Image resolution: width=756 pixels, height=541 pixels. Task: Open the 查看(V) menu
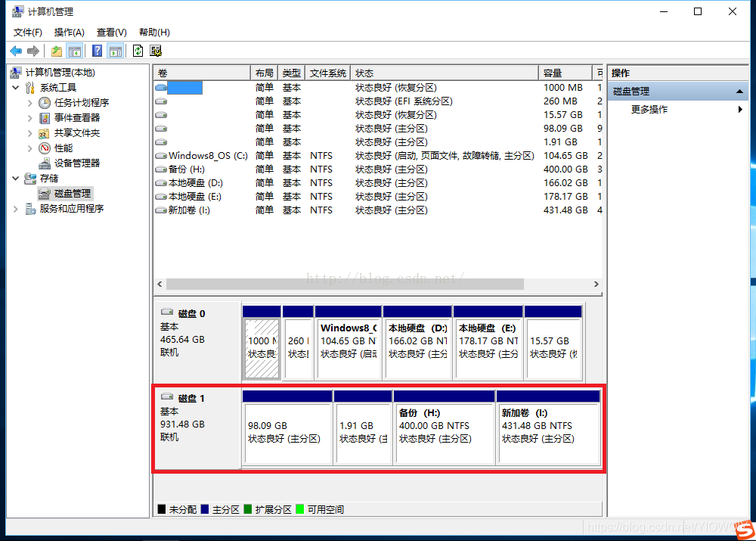tap(111, 32)
